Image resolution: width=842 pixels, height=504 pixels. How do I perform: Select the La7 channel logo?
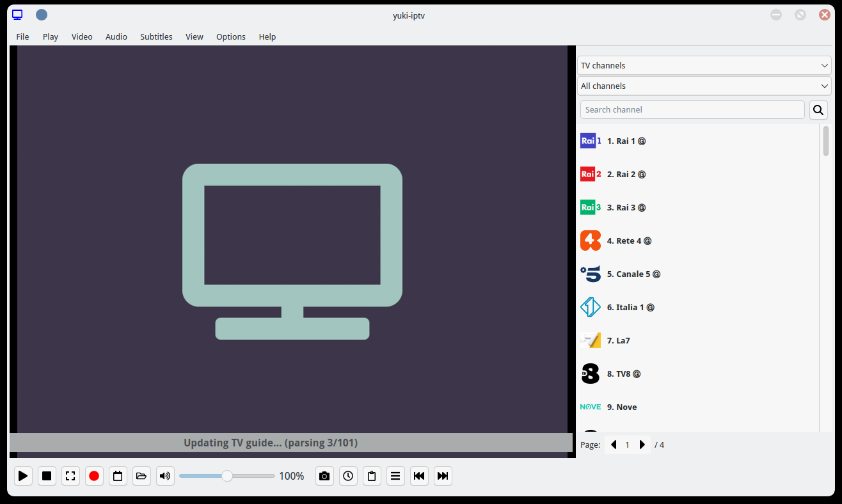(x=591, y=340)
